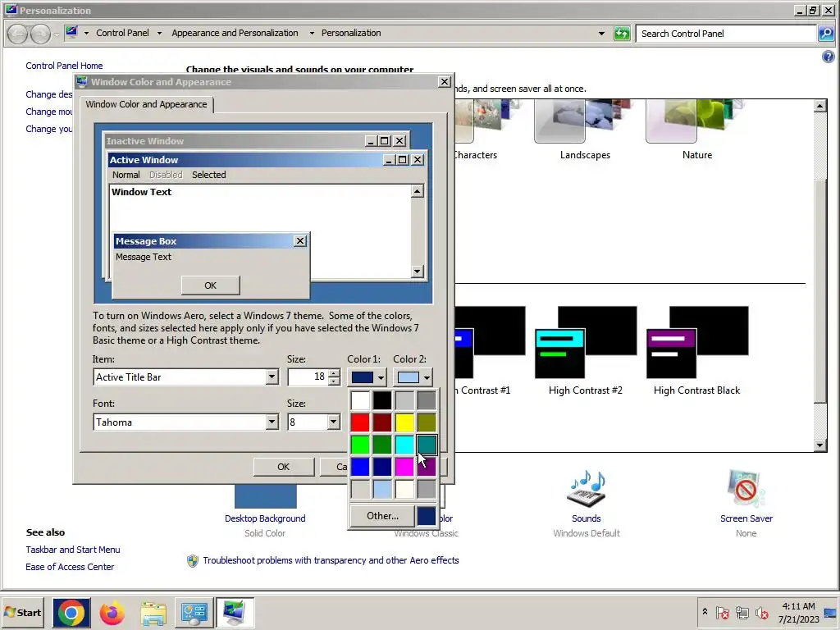Click the Action Center flag tray icon
Viewport: 840px width, 630px height.
(x=722, y=612)
